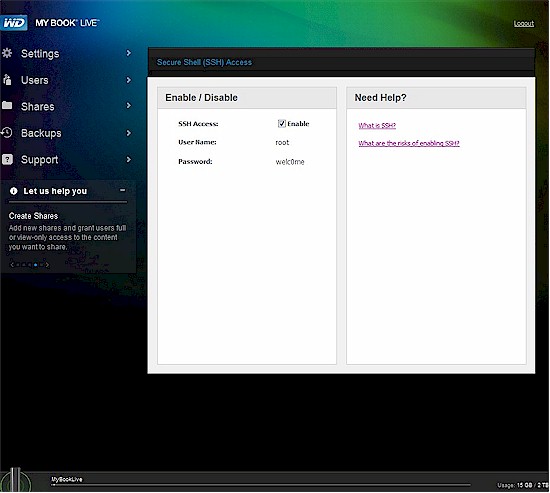Click the SSH Access label
The height and width of the screenshot is (493, 550).
[198, 124]
